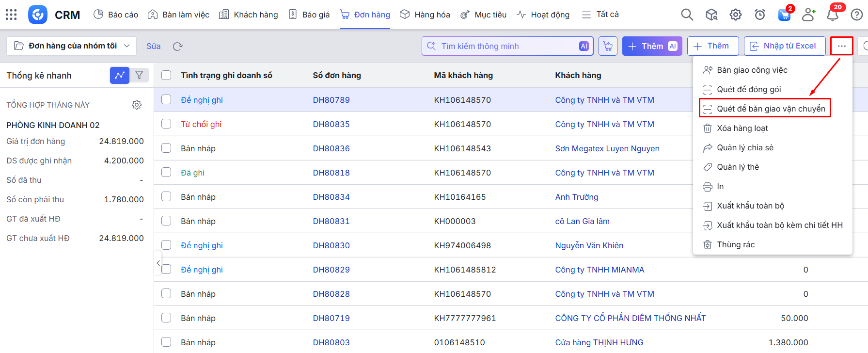868x353 pixels.
Task: Open the three-dot more actions menu
Action: (841, 46)
